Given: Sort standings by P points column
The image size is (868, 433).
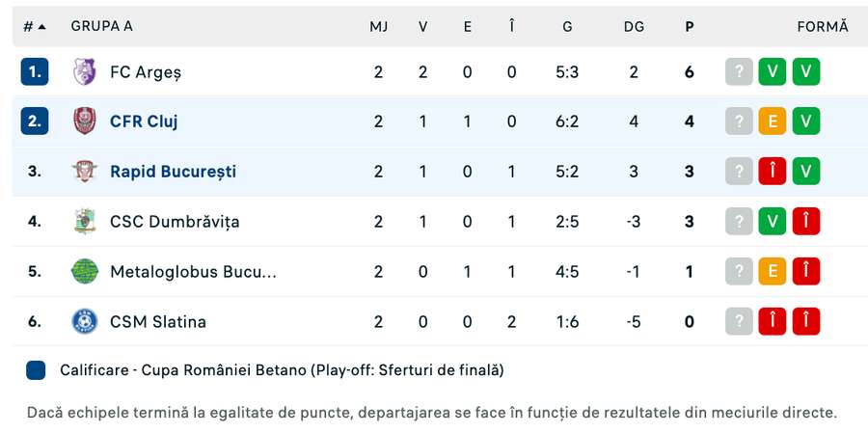Looking at the screenshot, I should point(689,26).
